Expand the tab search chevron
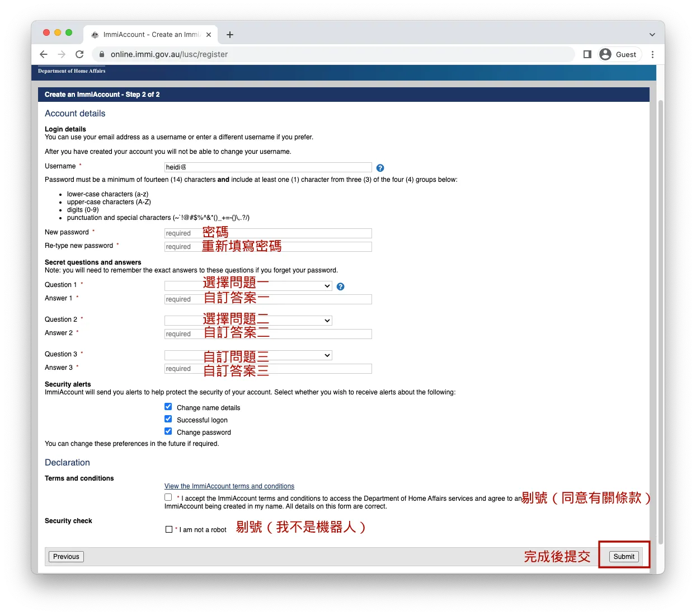696x616 pixels. pyautogui.click(x=652, y=35)
